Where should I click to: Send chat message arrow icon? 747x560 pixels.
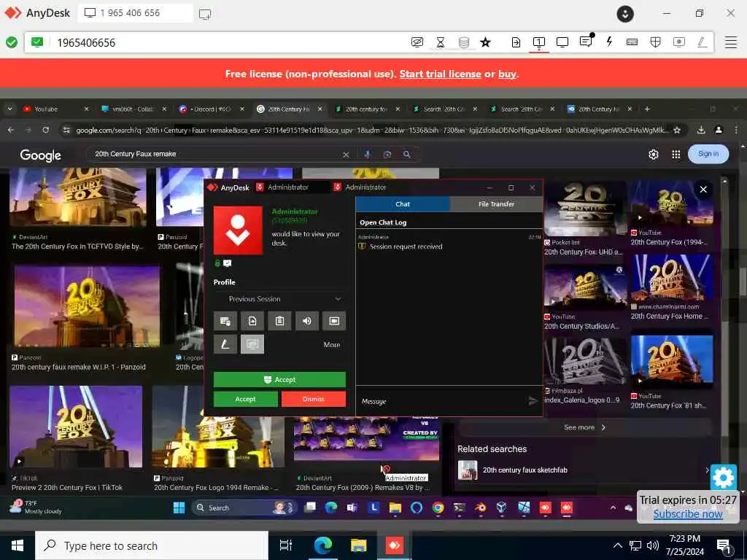click(533, 401)
